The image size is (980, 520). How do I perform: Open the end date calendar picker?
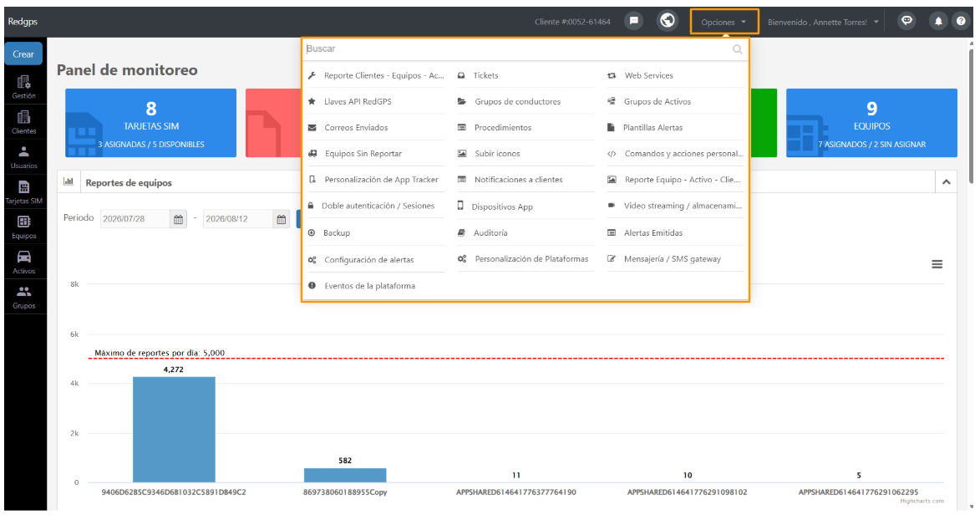pyautogui.click(x=282, y=219)
